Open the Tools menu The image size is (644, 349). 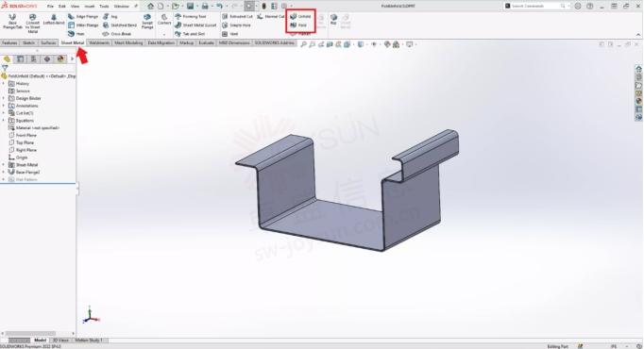coord(104,7)
